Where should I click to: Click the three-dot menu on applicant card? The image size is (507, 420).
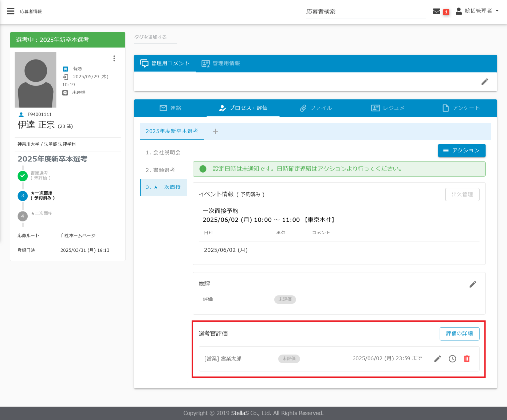click(x=114, y=58)
